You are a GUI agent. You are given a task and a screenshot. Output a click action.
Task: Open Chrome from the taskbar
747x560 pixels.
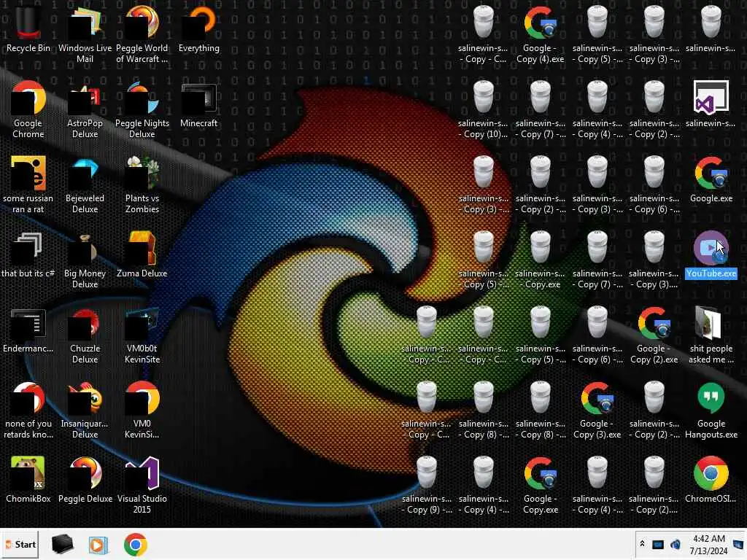pos(136,545)
